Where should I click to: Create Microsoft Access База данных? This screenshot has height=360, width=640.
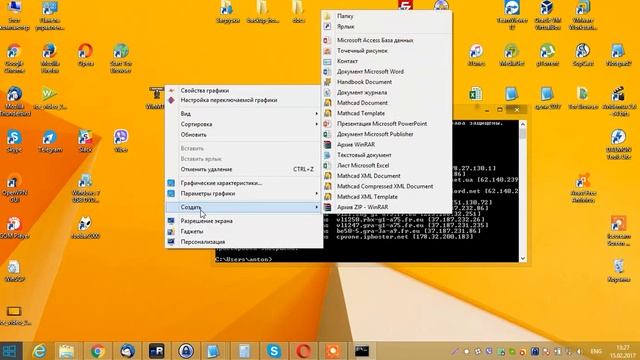point(387,40)
